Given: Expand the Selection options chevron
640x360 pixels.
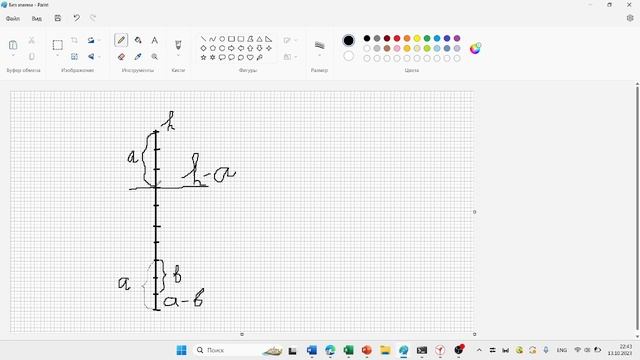Looking at the screenshot, I should (x=58, y=55).
